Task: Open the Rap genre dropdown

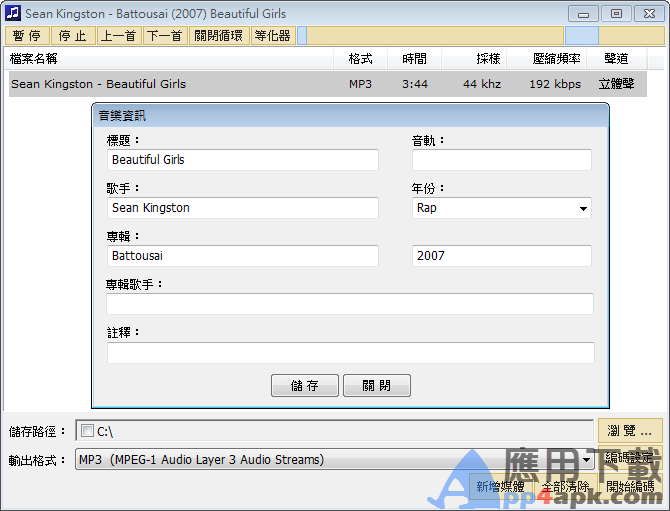Action: tap(502, 208)
